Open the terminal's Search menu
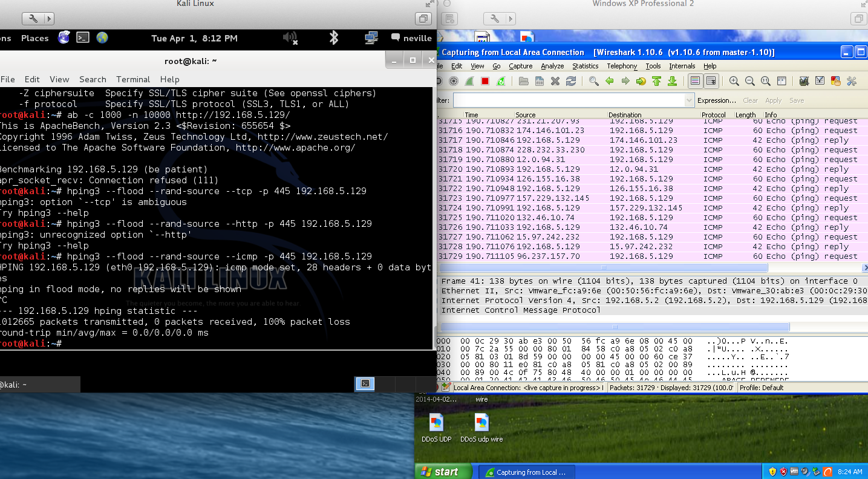 [93, 79]
